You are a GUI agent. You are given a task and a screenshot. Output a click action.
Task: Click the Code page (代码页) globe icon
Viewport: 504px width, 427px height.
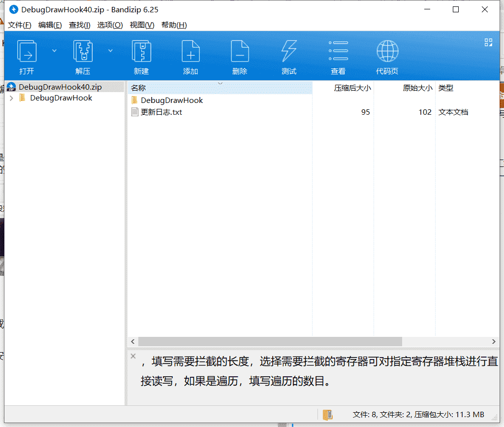coord(387,51)
